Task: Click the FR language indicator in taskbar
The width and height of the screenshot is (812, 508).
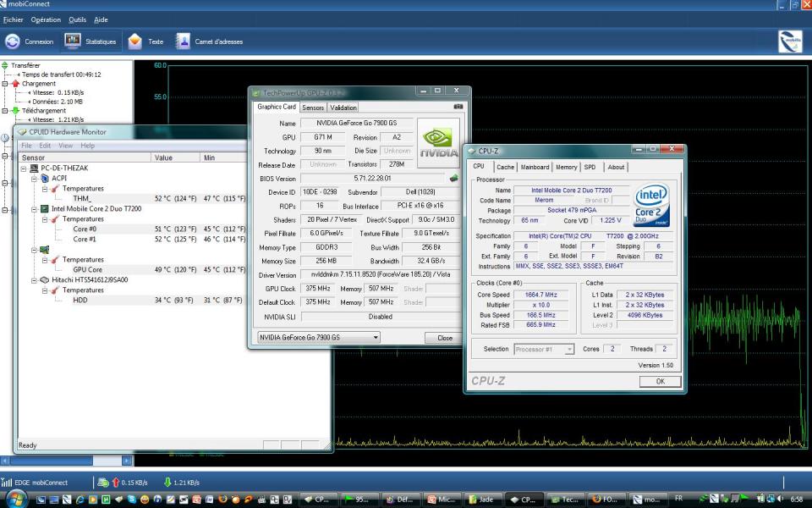Action: pyautogui.click(x=678, y=499)
